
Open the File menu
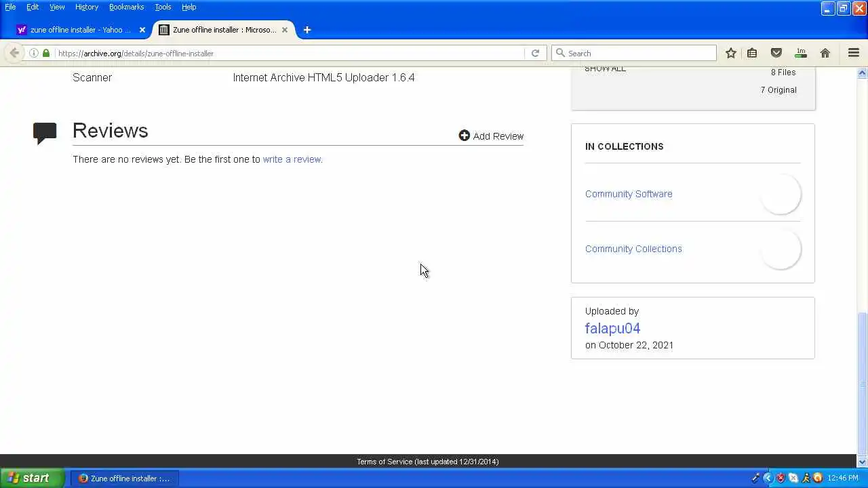(x=10, y=7)
